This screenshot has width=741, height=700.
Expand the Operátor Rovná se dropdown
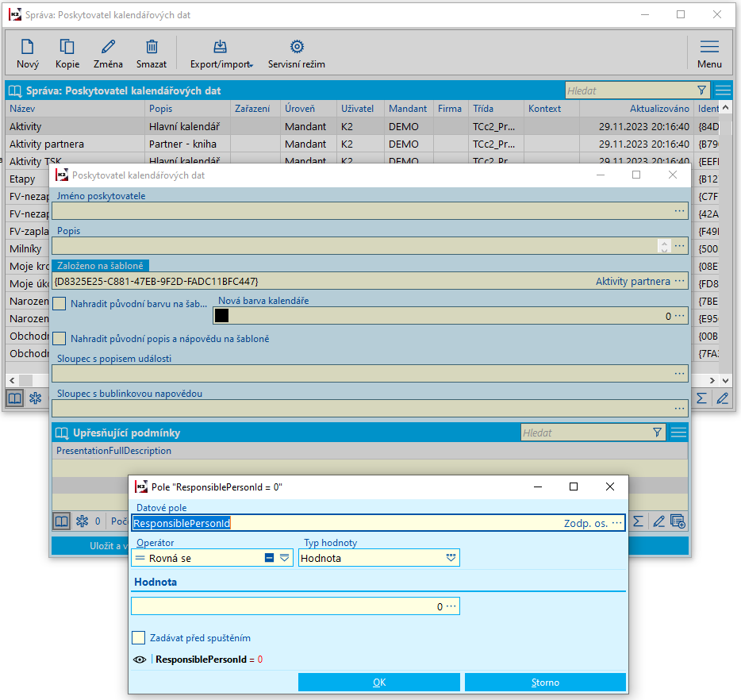coord(285,558)
